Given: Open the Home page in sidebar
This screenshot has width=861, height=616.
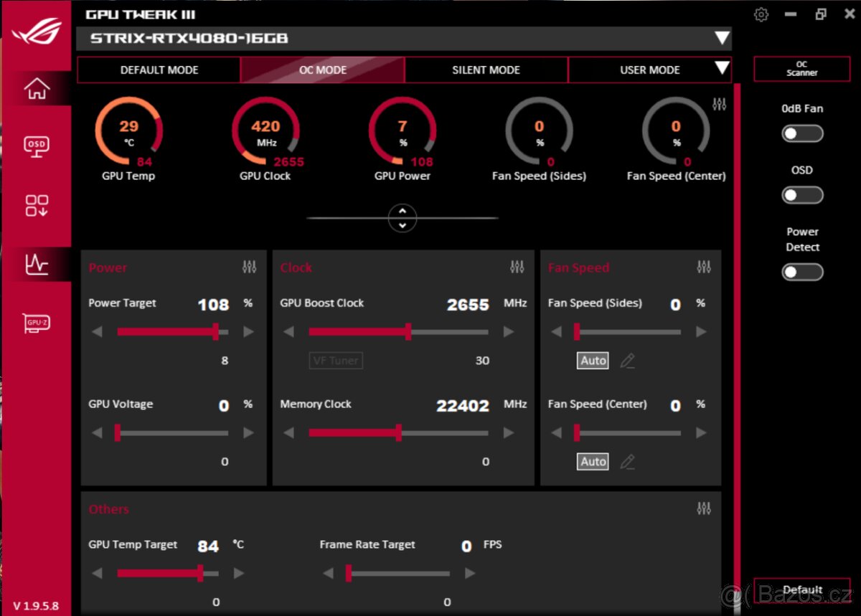Looking at the screenshot, I should click(x=37, y=89).
